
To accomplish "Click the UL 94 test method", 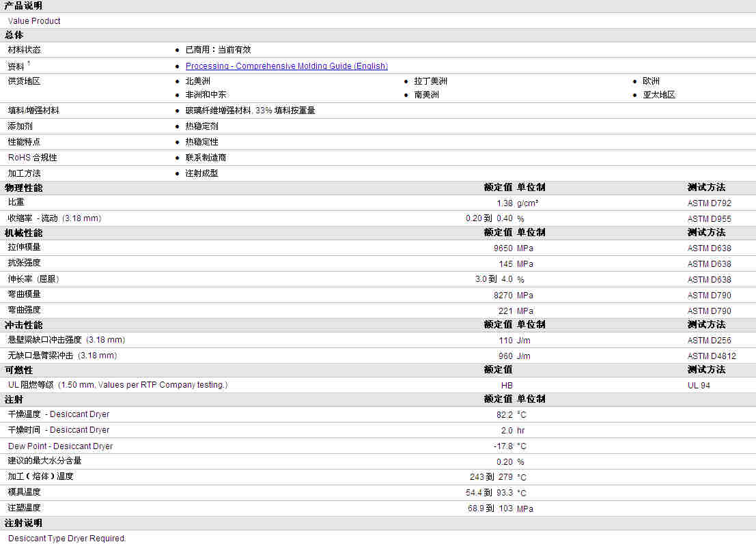I will point(699,386).
